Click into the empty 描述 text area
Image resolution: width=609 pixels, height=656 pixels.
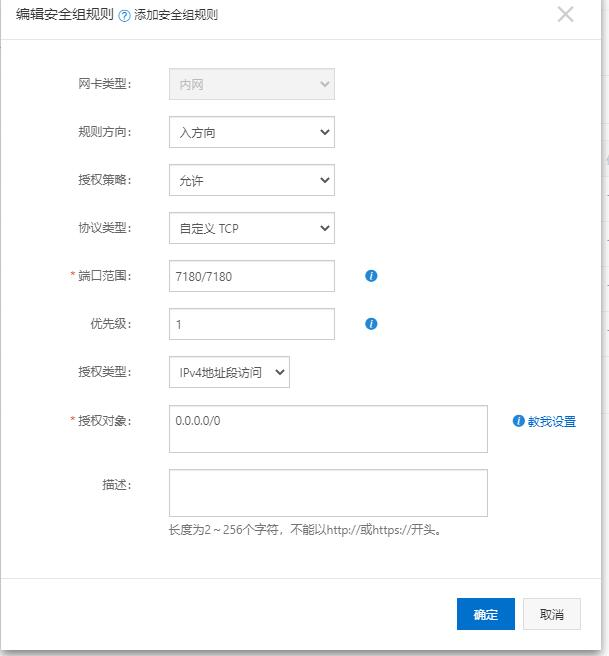pos(327,493)
